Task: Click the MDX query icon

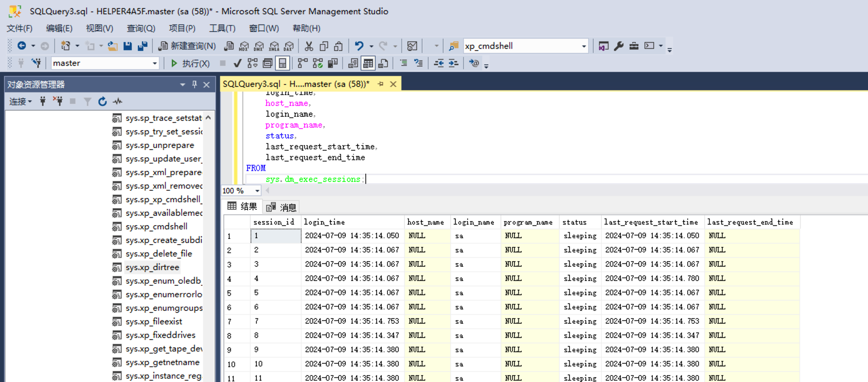Action: 244,46
